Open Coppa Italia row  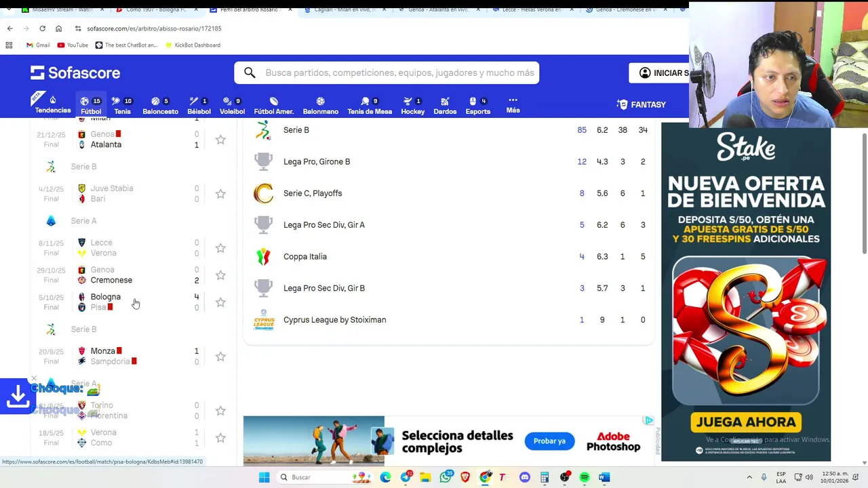449,257
